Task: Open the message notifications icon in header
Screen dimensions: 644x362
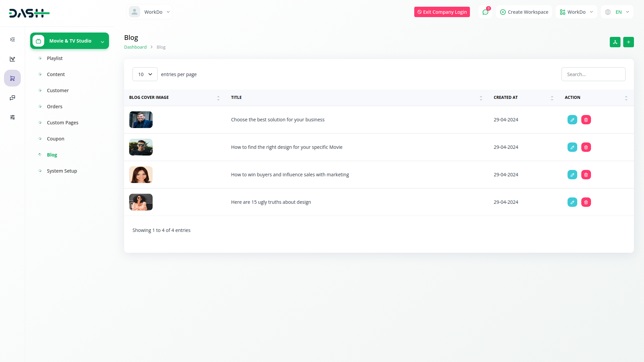Action: coord(485,12)
